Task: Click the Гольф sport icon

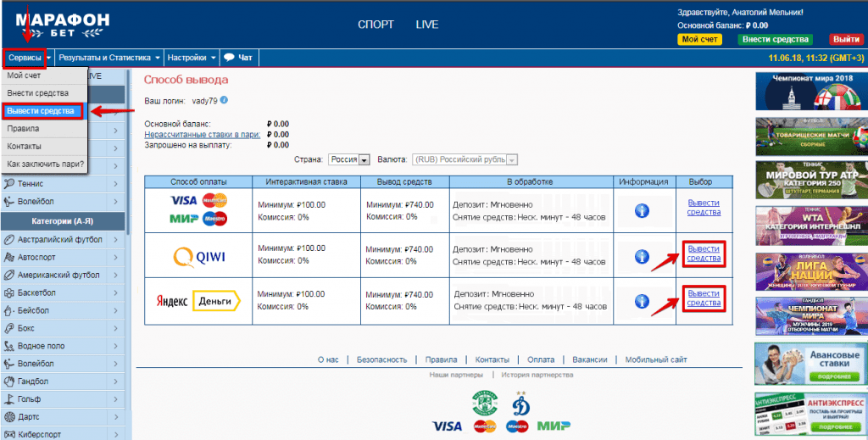Action: coord(8,399)
